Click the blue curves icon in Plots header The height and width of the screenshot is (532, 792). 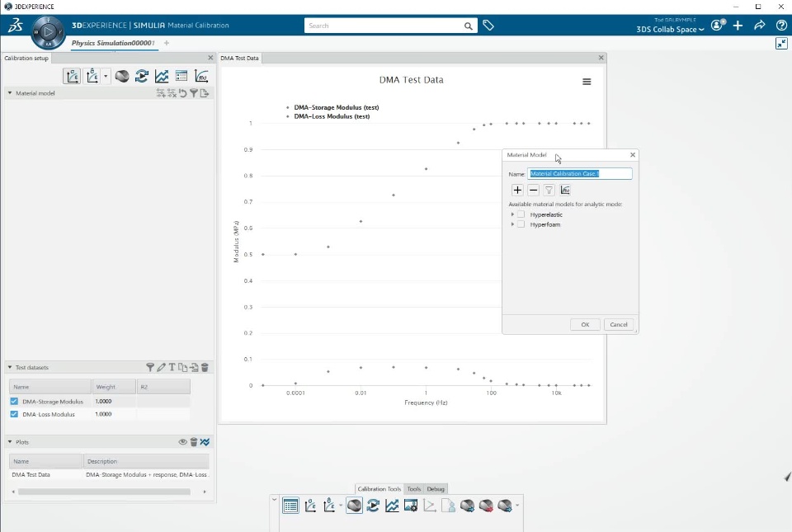205,442
